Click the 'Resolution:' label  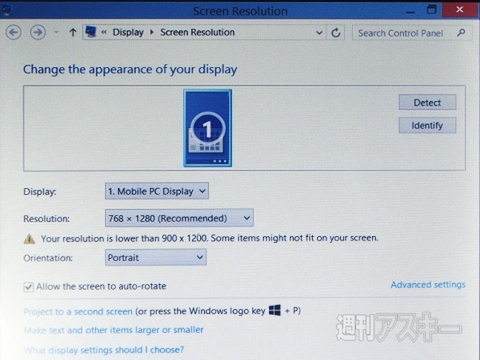(x=46, y=219)
